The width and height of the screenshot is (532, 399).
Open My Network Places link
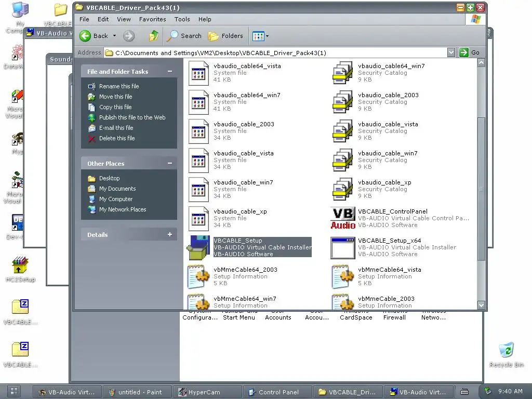pos(123,209)
